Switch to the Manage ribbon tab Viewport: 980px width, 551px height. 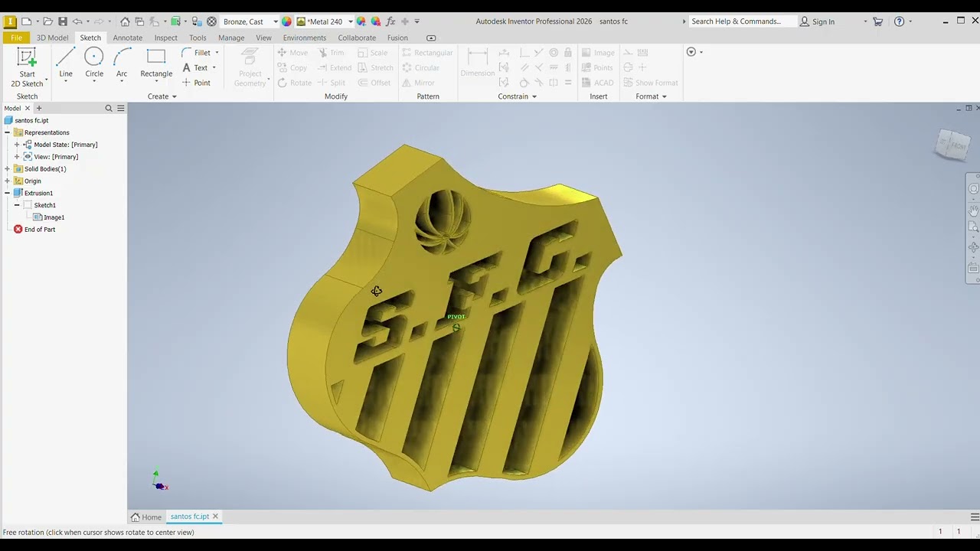click(231, 37)
